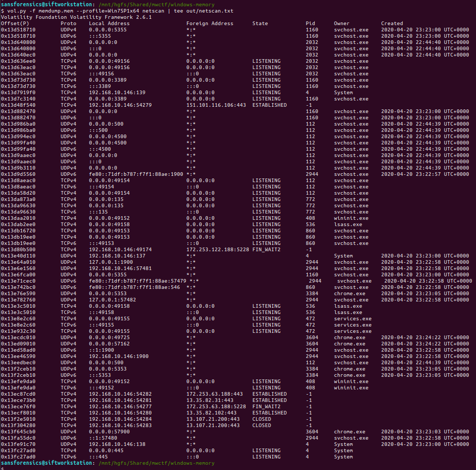The width and height of the screenshot is (476, 470).
Task: Click the Owner column header
Action: [341, 24]
